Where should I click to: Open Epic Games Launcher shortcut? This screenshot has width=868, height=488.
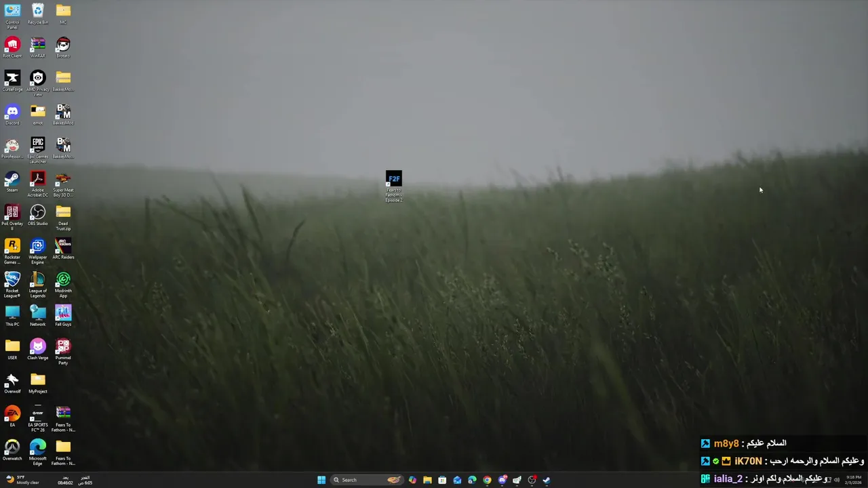[x=37, y=150]
